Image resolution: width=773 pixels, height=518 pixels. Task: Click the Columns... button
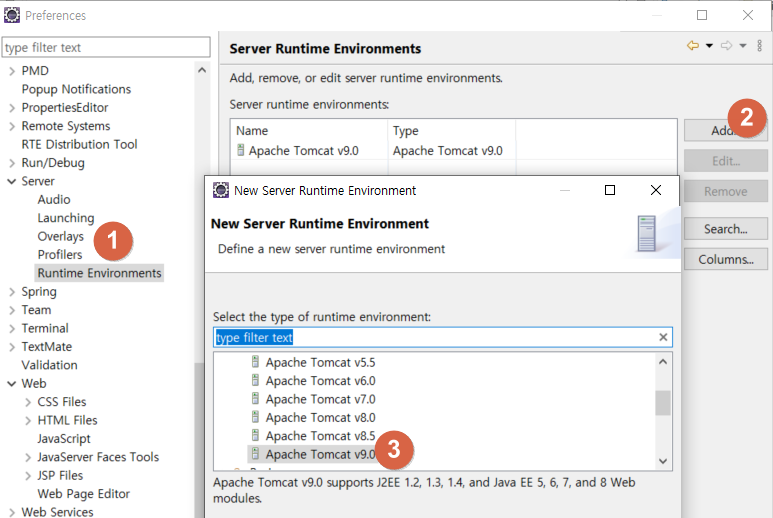coord(725,259)
